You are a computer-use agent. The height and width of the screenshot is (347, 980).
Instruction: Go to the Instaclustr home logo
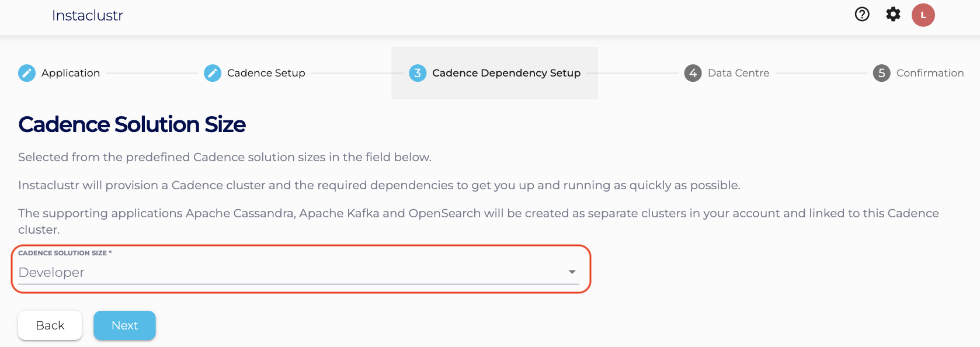tap(88, 16)
